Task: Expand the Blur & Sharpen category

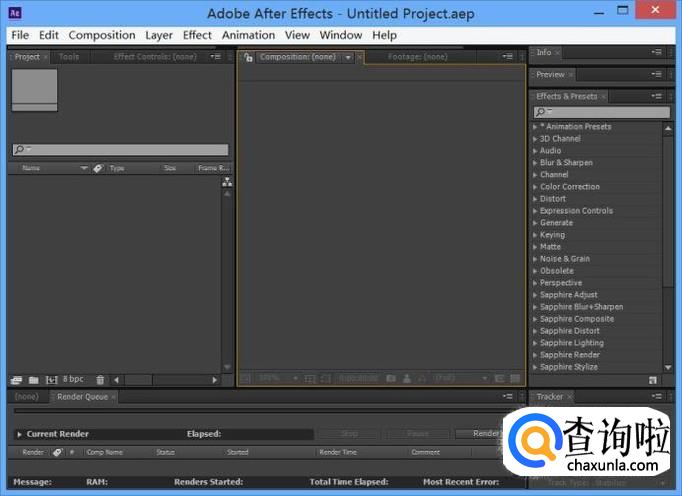Action: 535,163
